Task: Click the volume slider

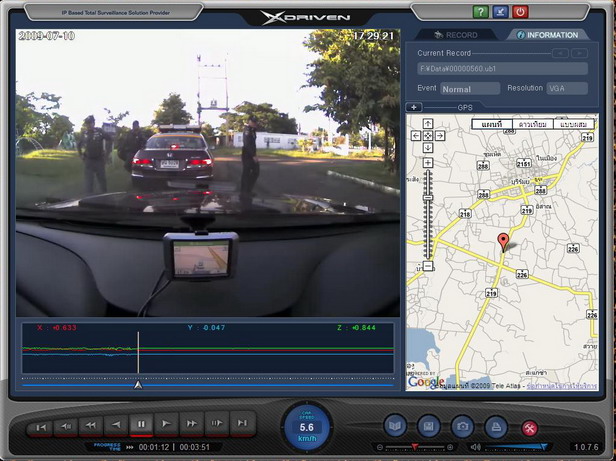Action: [516, 447]
